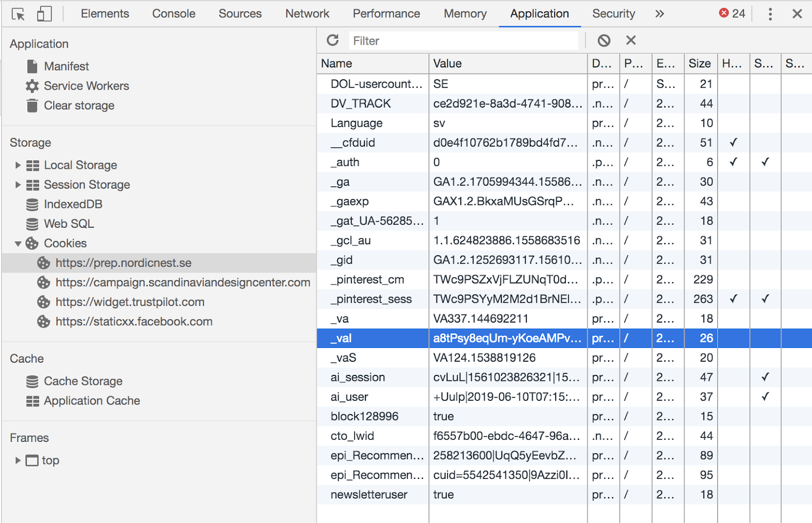Viewport: 812px width, 523px height.
Task: Open the DevTools three-dot options menu
Action: [770, 14]
